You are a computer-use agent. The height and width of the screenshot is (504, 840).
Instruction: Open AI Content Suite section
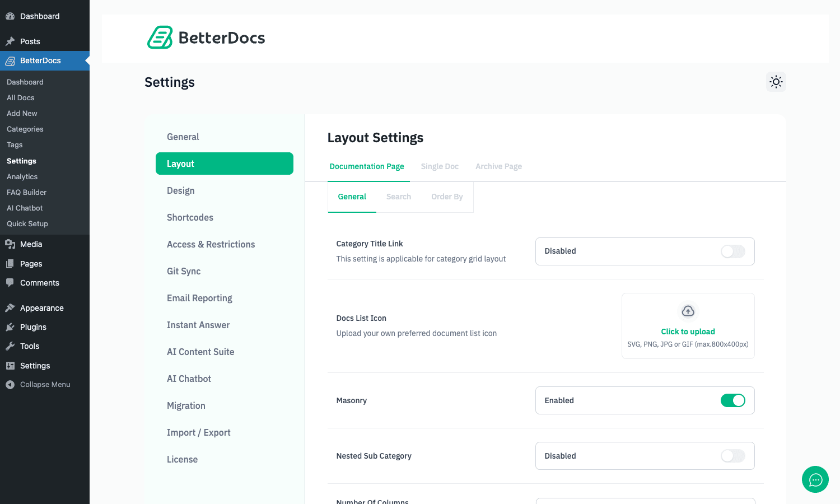(225, 352)
